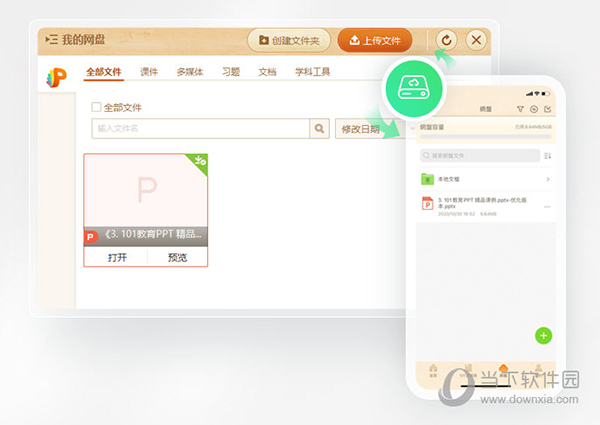Click the 创建文件夹 button
Image resolution: width=600 pixels, height=425 pixels.
click(x=289, y=40)
